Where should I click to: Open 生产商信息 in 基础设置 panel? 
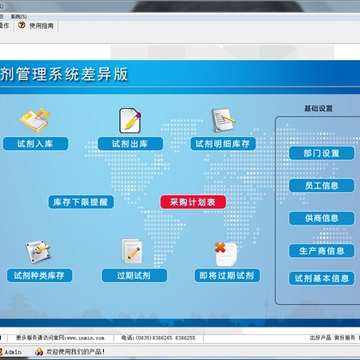coord(322,251)
